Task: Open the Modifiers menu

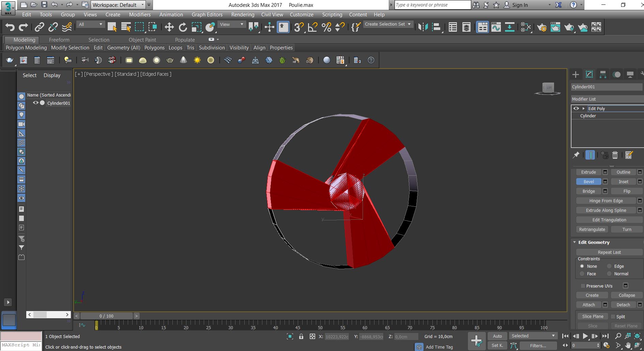Action: [x=140, y=15]
